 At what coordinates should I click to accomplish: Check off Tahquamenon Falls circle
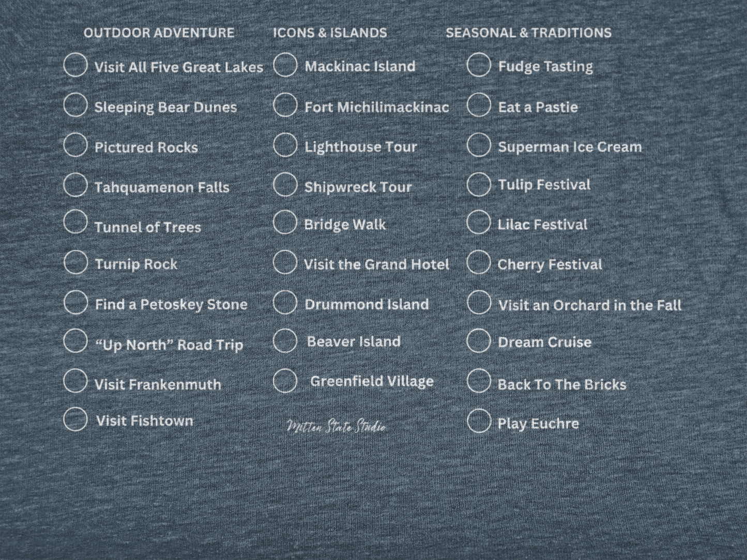[x=75, y=185]
